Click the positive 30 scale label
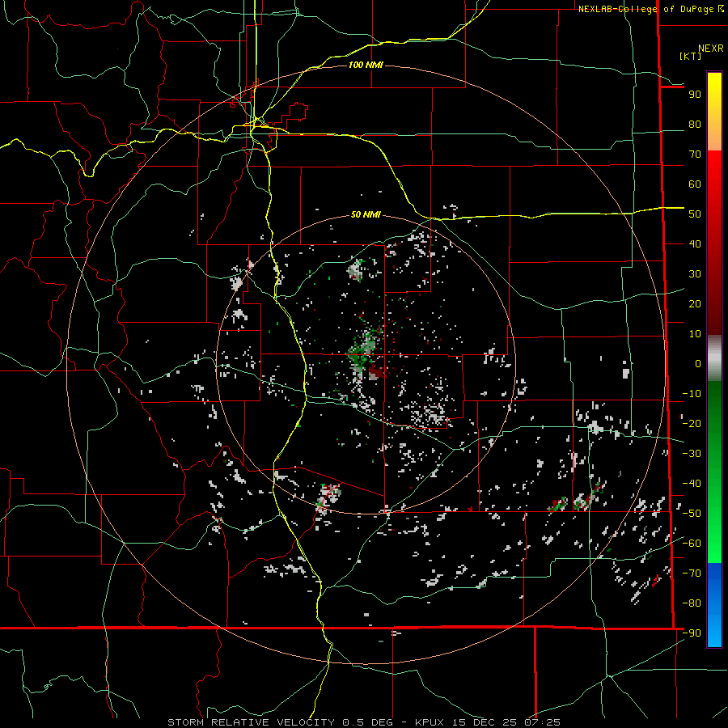This screenshot has width=728, height=728. click(695, 274)
